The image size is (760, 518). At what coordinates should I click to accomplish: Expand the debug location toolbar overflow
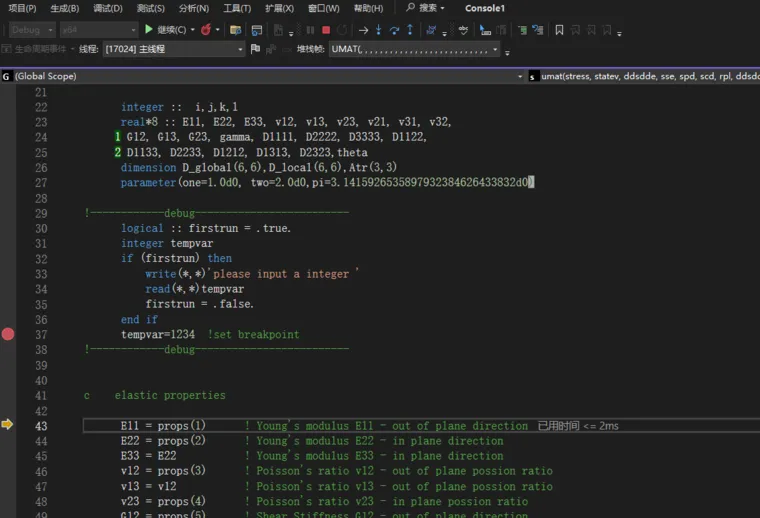(x=507, y=52)
